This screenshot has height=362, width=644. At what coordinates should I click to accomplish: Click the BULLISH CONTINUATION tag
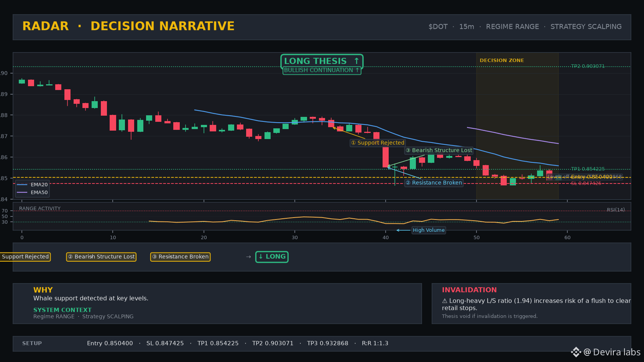point(322,70)
